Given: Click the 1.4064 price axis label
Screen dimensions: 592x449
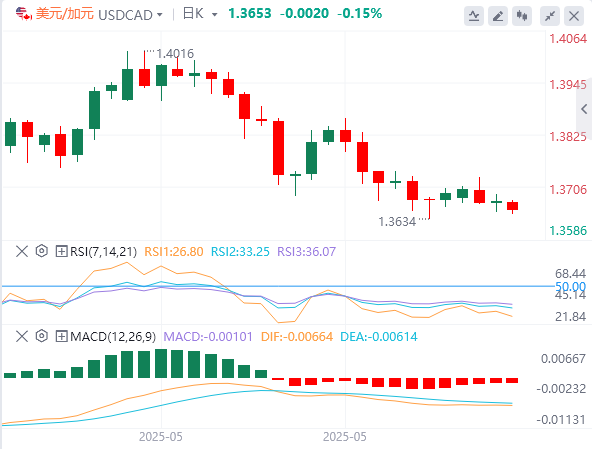Looking at the screenshot, I should pos(568,39).
